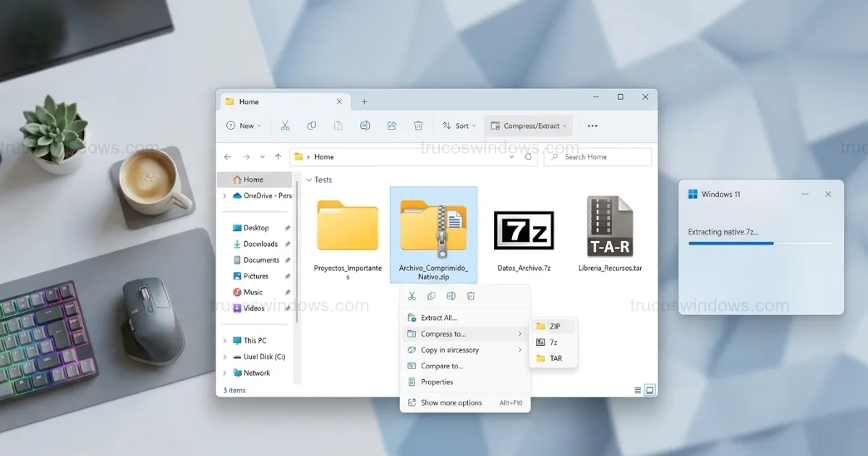
Task: Expand the OneDrive tree node
Action: (226, 196)
